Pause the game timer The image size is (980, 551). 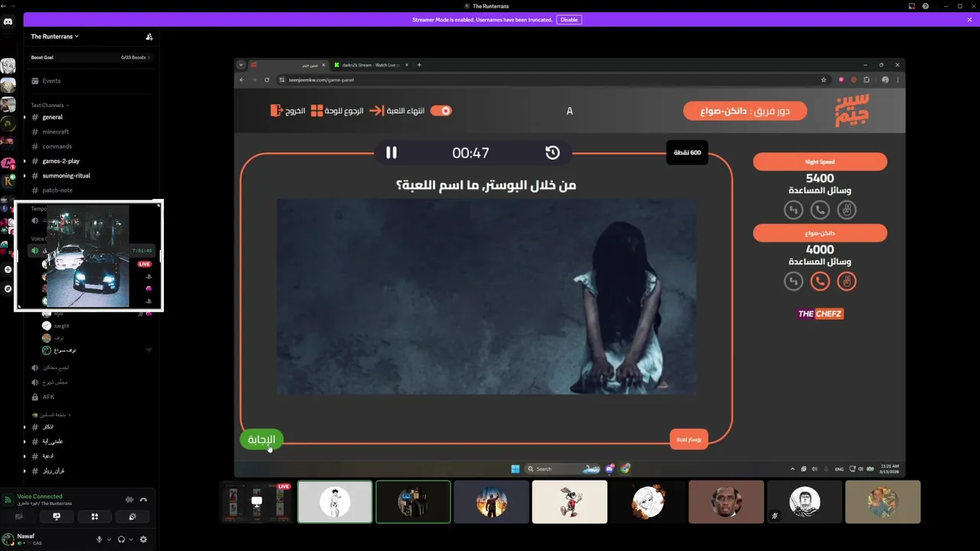pyautogui.click(x=391, y=153)
